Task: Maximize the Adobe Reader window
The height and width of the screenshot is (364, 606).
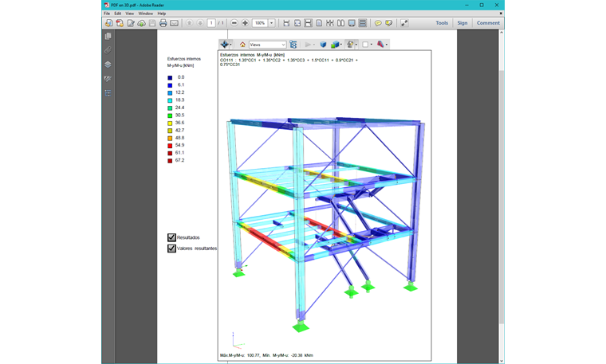Action: (482, 5)
